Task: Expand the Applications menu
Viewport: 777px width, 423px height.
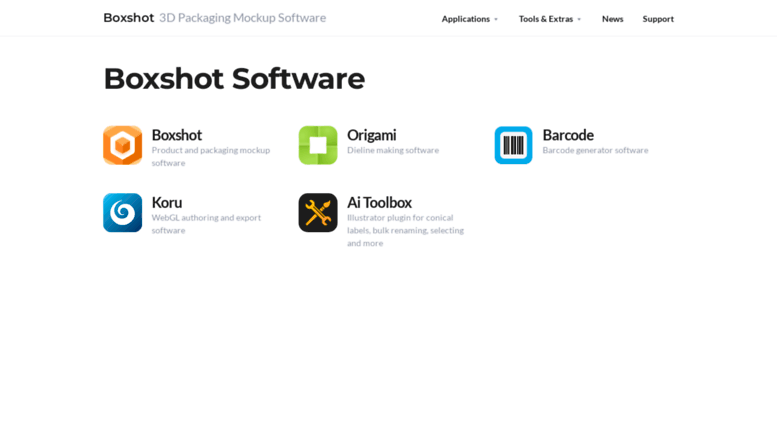Action: (x=470, y=19)
